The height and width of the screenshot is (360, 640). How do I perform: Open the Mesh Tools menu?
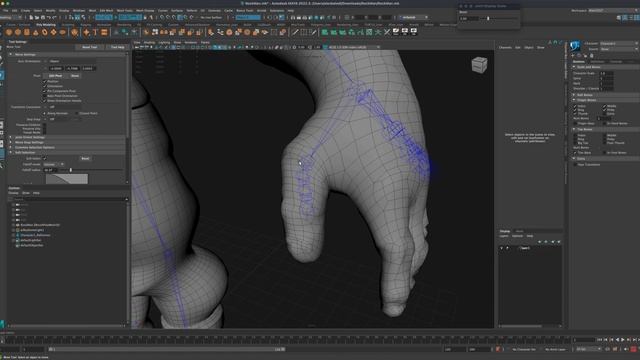coord(124,11)
